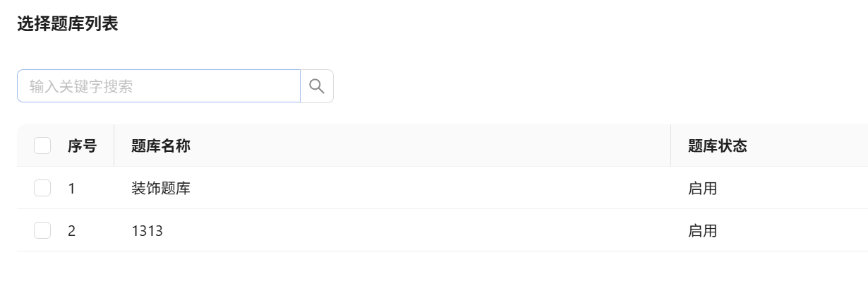The image size is (868, 284).
Task: Check the box for 装饰题库 row
Action: click(x=42, y=188)
